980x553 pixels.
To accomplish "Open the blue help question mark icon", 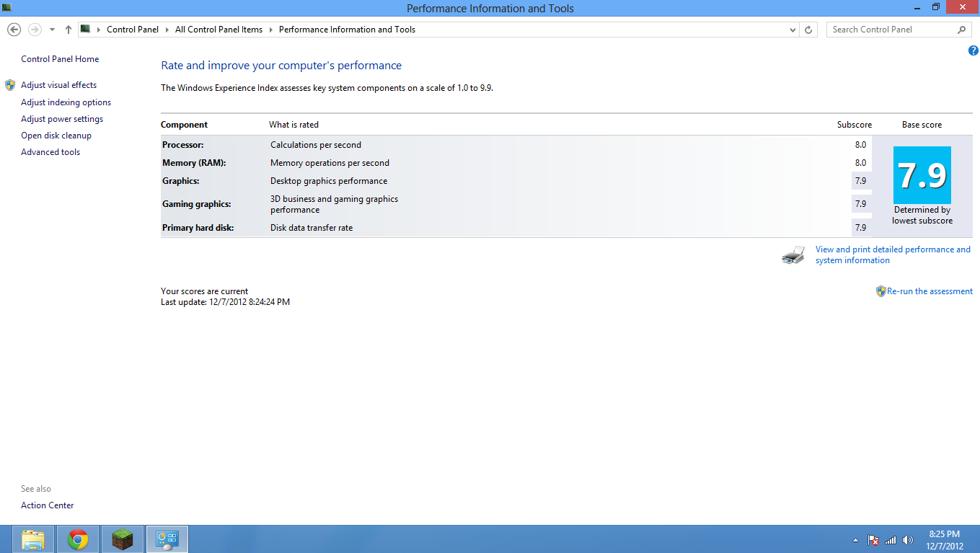I will (x=973, y=50).
